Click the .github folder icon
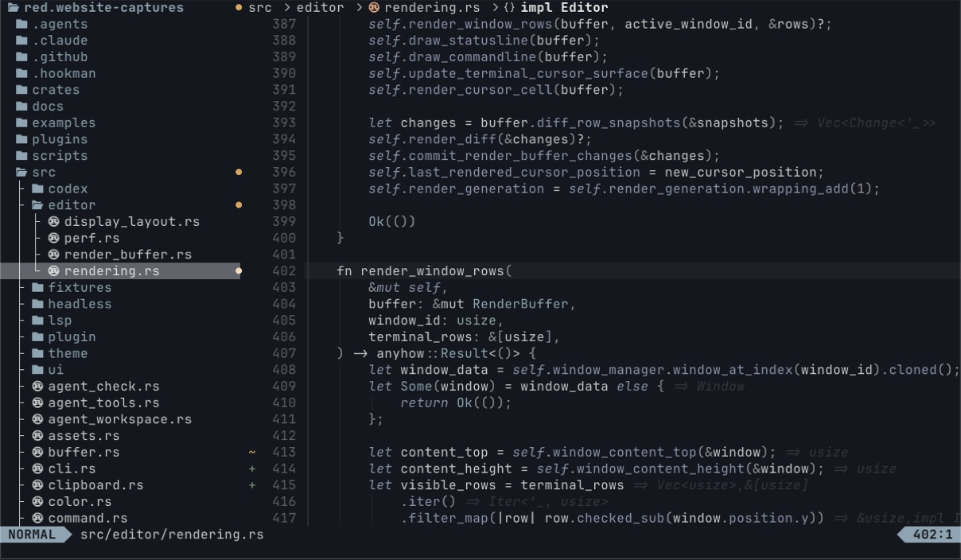The image size is (961, 560). pos(21,57)
